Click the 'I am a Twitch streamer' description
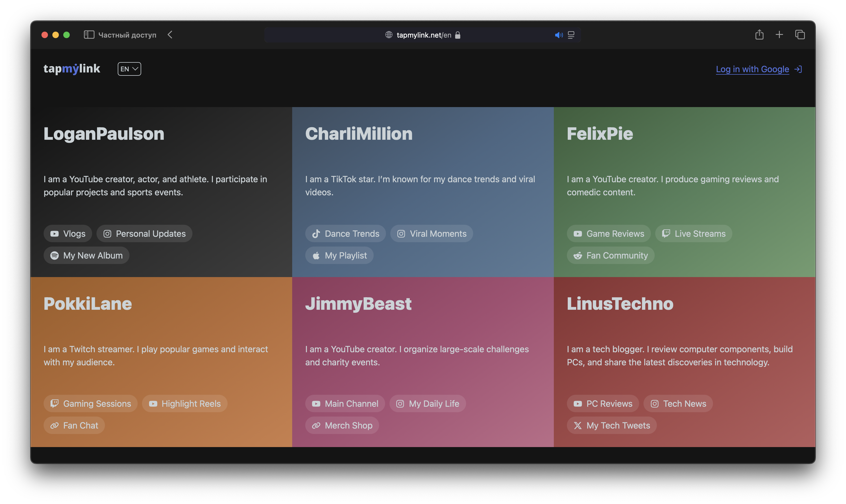 pos(156,356)
